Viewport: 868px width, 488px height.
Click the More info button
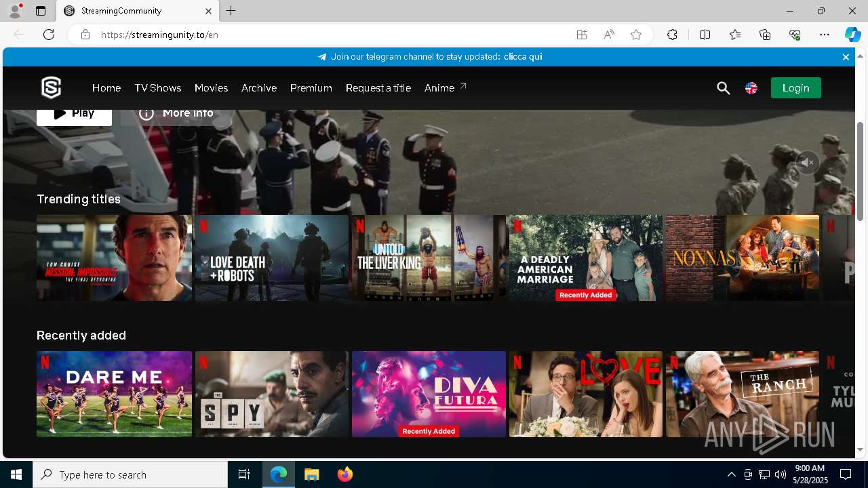[x=176, y=117]
